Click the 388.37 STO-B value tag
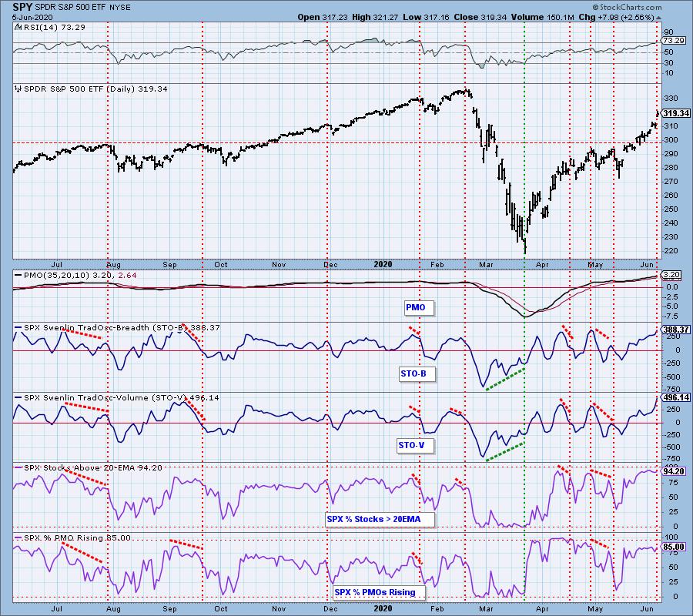Image resolution: width=693 pixels, height=616 pixels. (x=676, y=330)
